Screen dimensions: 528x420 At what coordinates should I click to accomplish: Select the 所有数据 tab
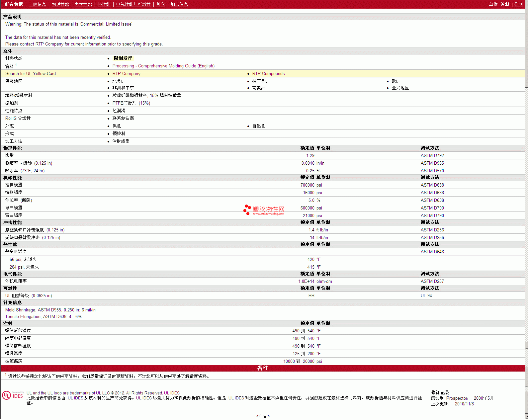tap(14, 5)
